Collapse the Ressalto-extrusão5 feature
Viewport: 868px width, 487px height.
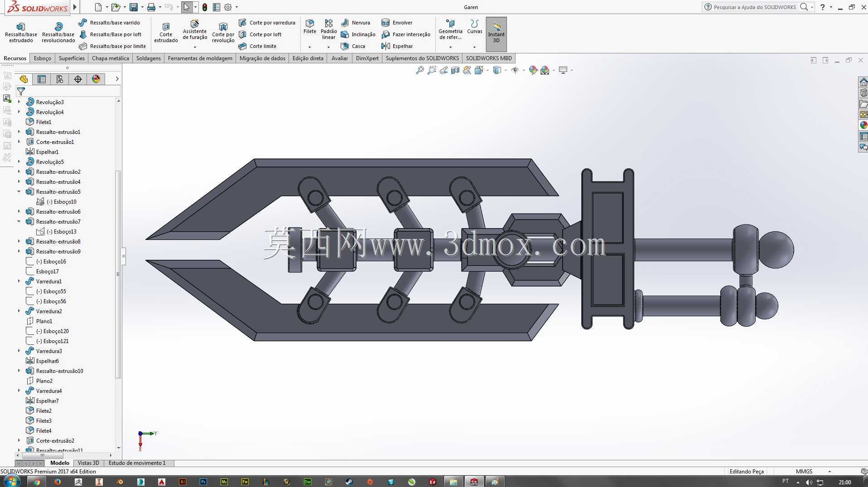(x=19, y=191)
